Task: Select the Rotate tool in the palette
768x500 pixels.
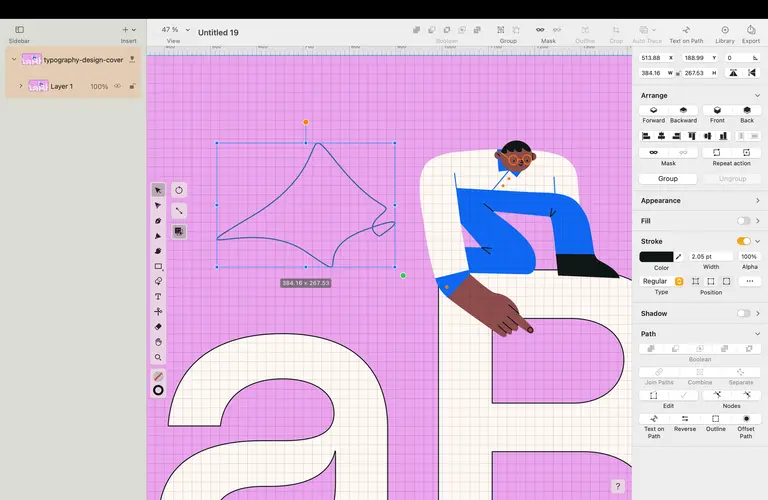Action: point(179,190)
